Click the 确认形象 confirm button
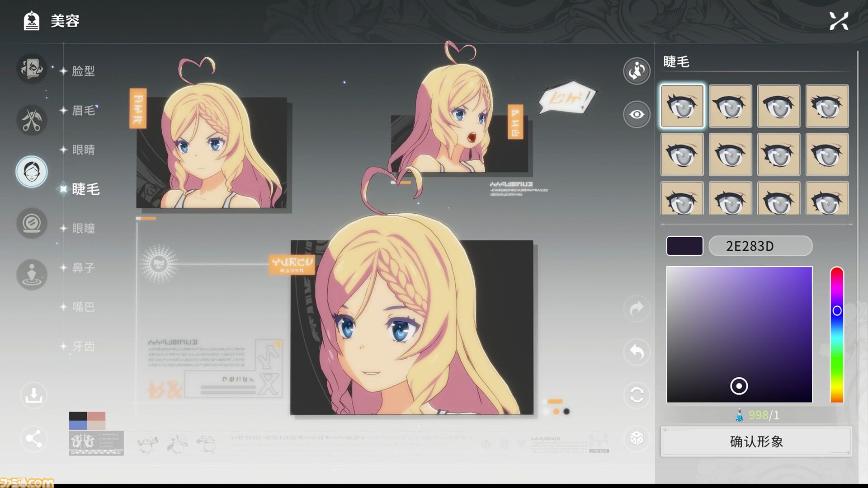 (x=756, y=441)
